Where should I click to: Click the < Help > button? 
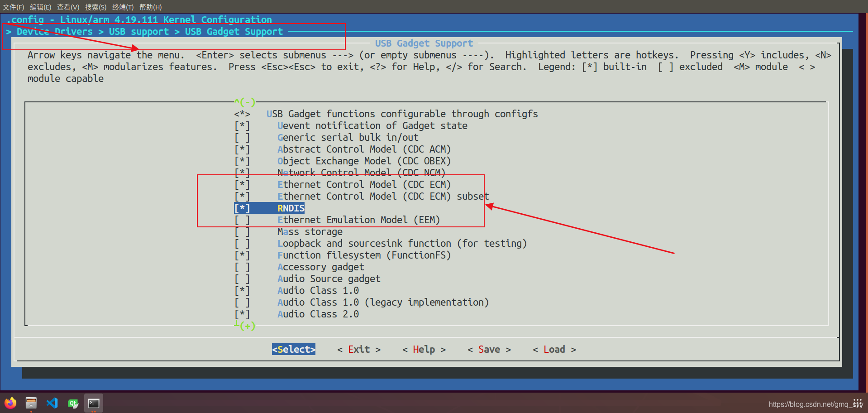coord(424,349)
